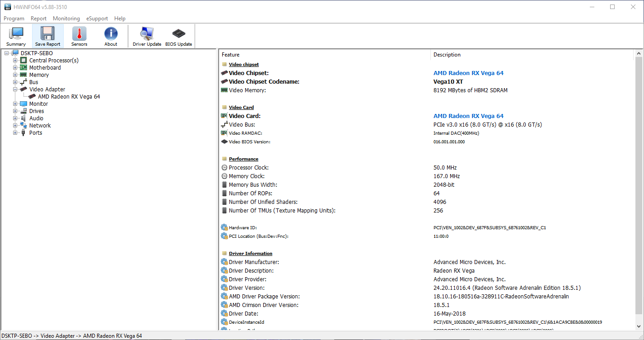Select the Processor Clock row

click(427, 168)
